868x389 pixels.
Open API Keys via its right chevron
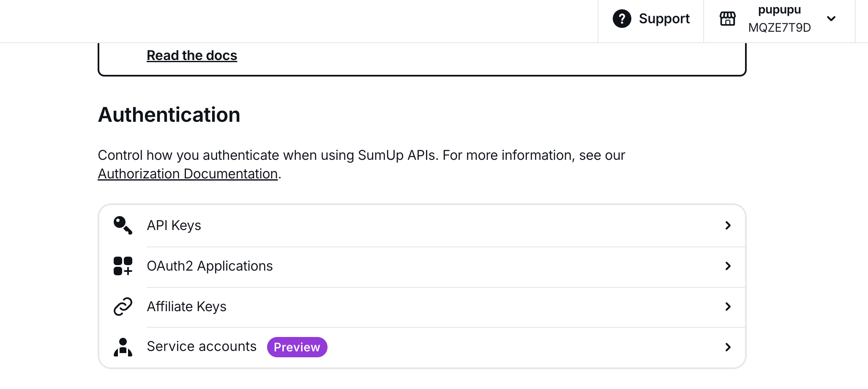pyautogui.click(x=728, y=225)
